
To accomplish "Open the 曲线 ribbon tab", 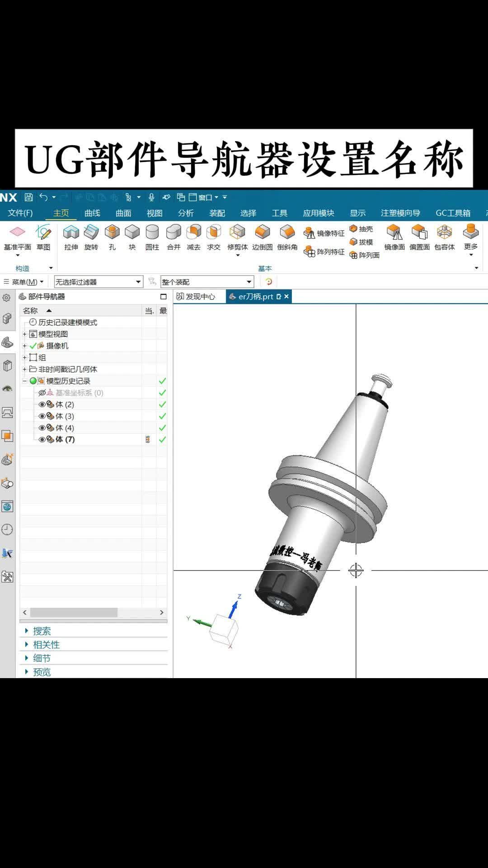I will [92, 213].
